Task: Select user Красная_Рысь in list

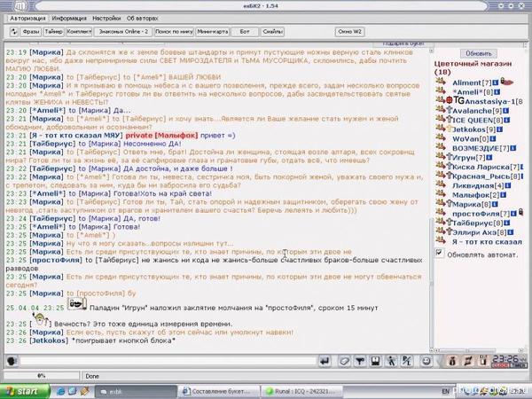Action: tap(481, 176)
